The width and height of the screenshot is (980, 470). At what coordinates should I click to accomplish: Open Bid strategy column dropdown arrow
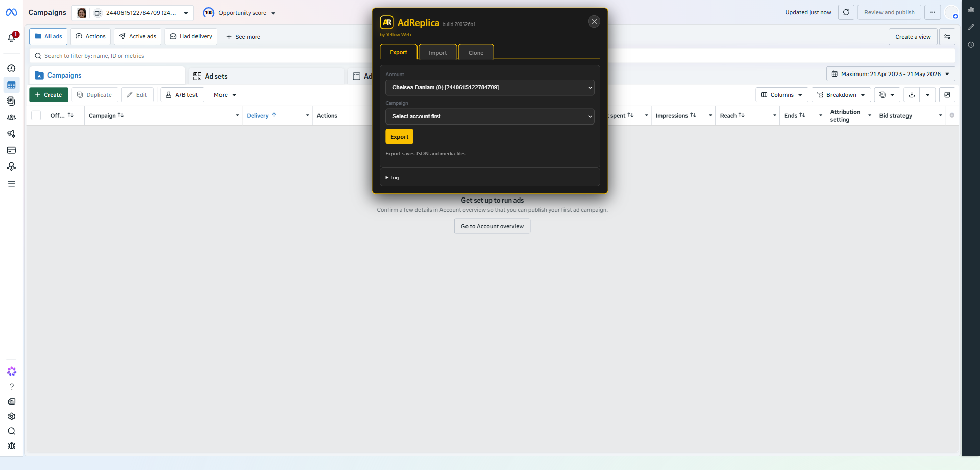point(941,115)
